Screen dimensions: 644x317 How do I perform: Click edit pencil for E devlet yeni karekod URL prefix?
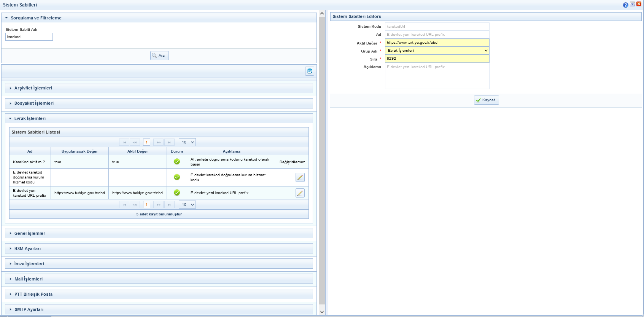[x=300, y=193]
